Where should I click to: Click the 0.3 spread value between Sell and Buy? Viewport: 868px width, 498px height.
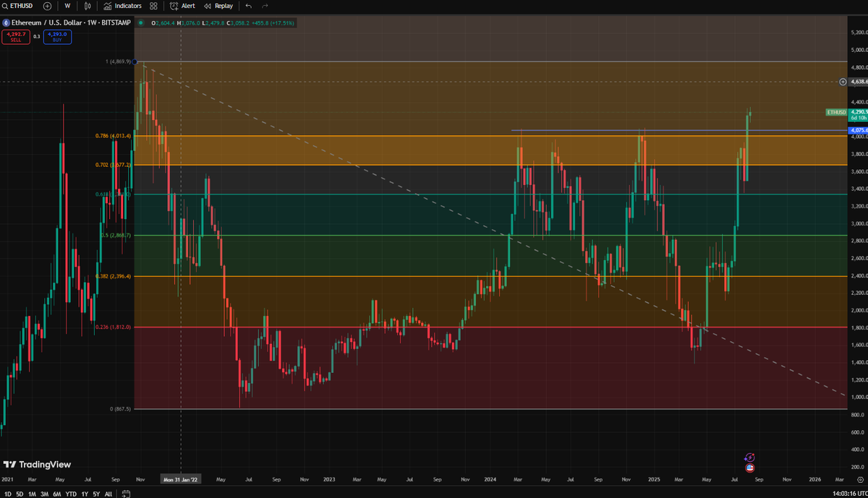[37, 36]
